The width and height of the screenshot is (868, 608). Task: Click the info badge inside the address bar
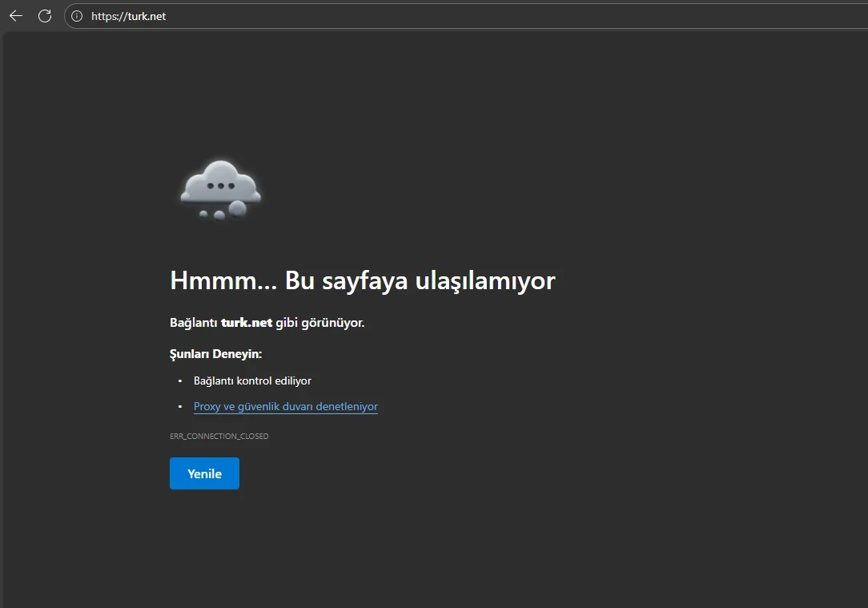[76, 15]
